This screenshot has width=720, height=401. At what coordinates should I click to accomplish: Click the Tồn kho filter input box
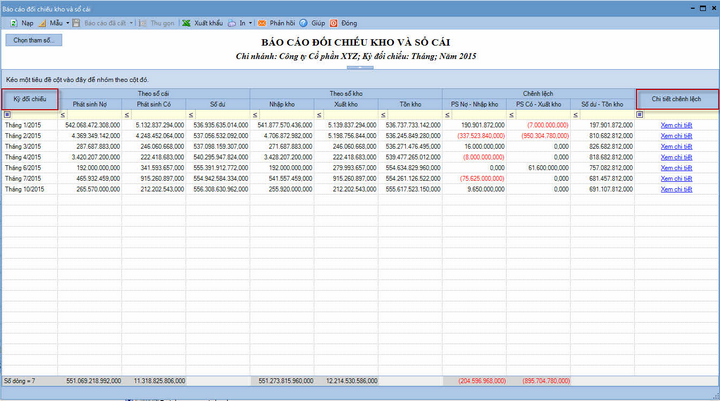pyautogui.click(x=414, y=115)
